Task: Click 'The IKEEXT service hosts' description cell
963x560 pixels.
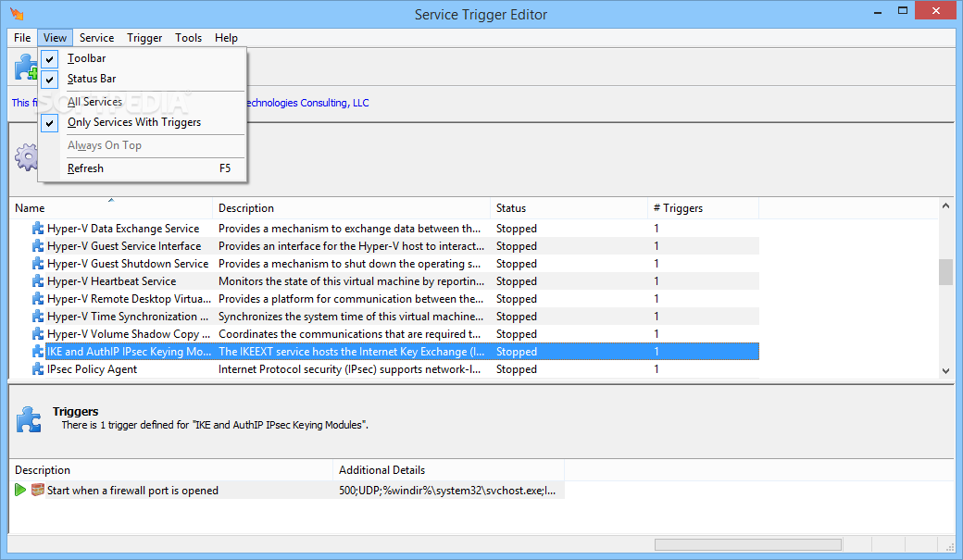Action: pos(351,352)
